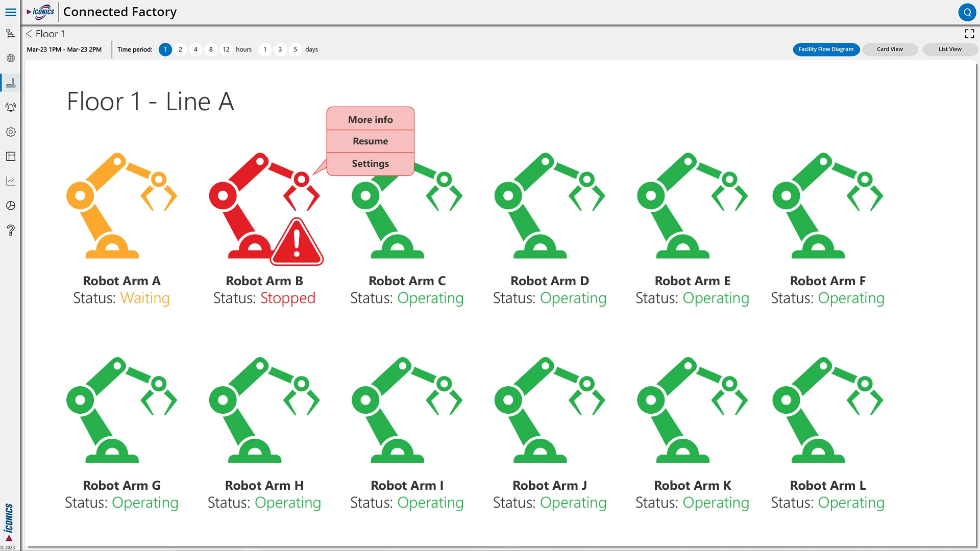The width and height of the screenshot is (980, 551).
Task: Choose Settings in popup menu
Action: (370, 164)
